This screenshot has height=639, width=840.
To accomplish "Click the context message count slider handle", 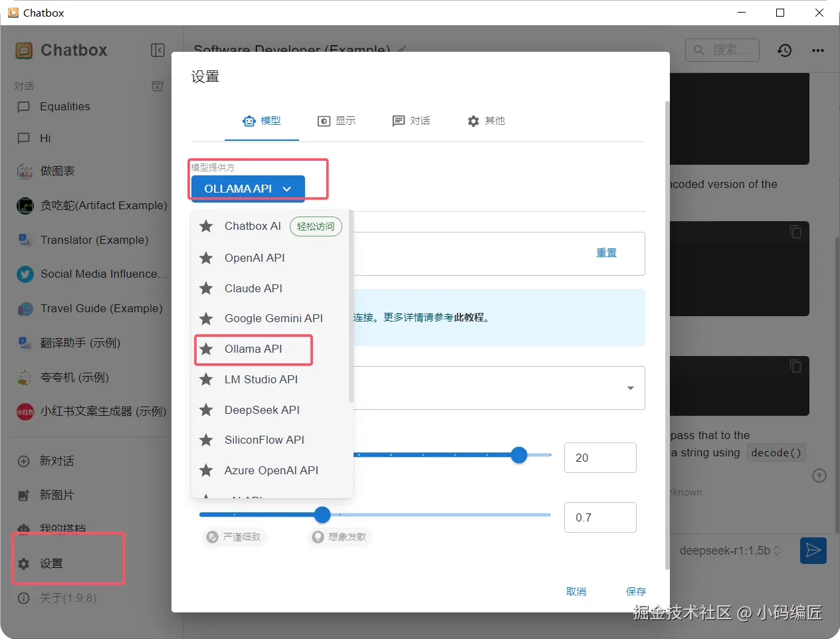I will click(519, 455).
